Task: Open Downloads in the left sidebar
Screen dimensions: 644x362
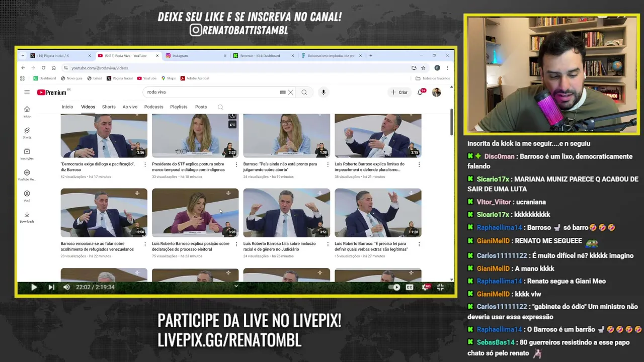Action: pos(27,217)
